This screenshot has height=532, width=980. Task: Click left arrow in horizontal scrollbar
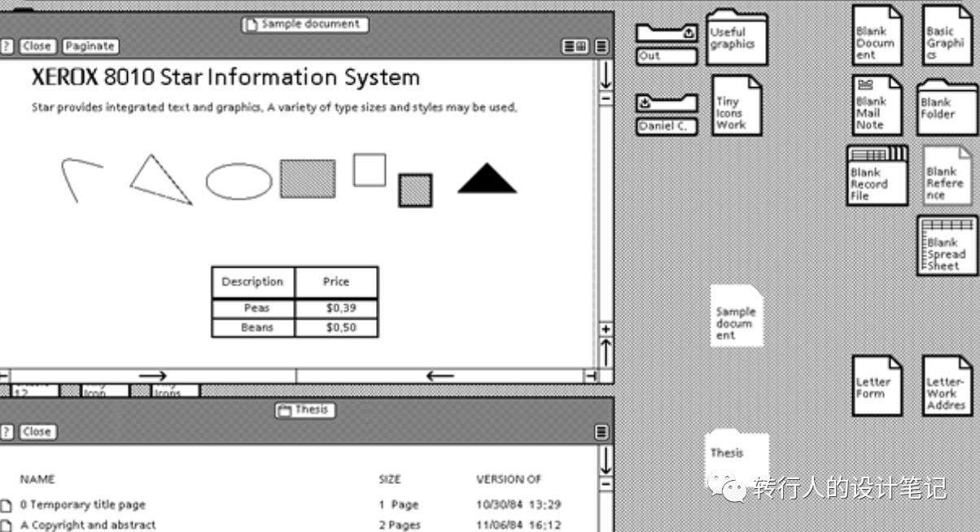coord(440,376)
